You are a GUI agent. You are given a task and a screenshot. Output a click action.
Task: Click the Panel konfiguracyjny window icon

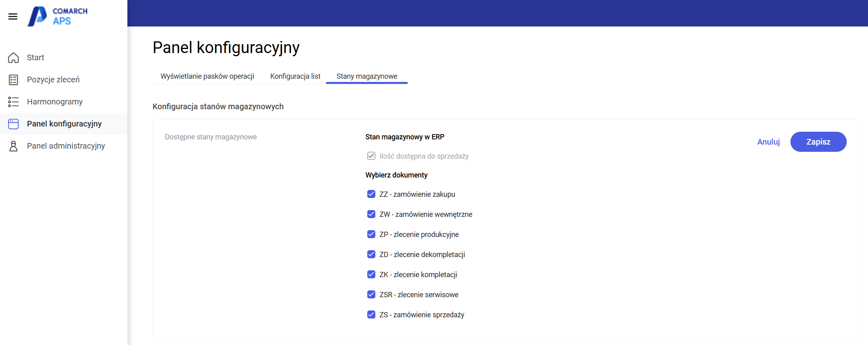pyautogui.click(x=13, y=124)
